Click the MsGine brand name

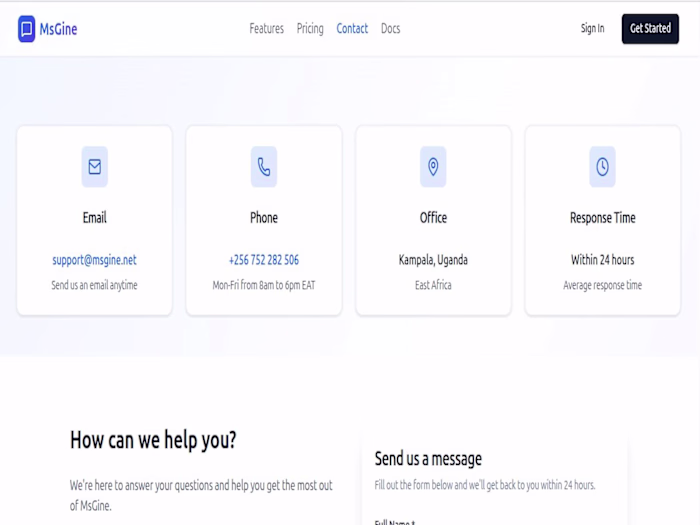[58, 29]
